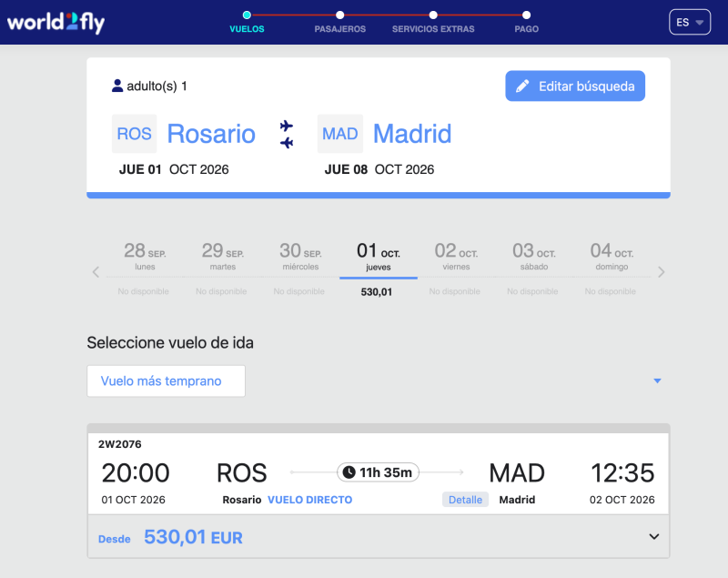This screenshot has width=728, height=578.
Task: Click the Servicios Extras step marker
Action: 433,15
